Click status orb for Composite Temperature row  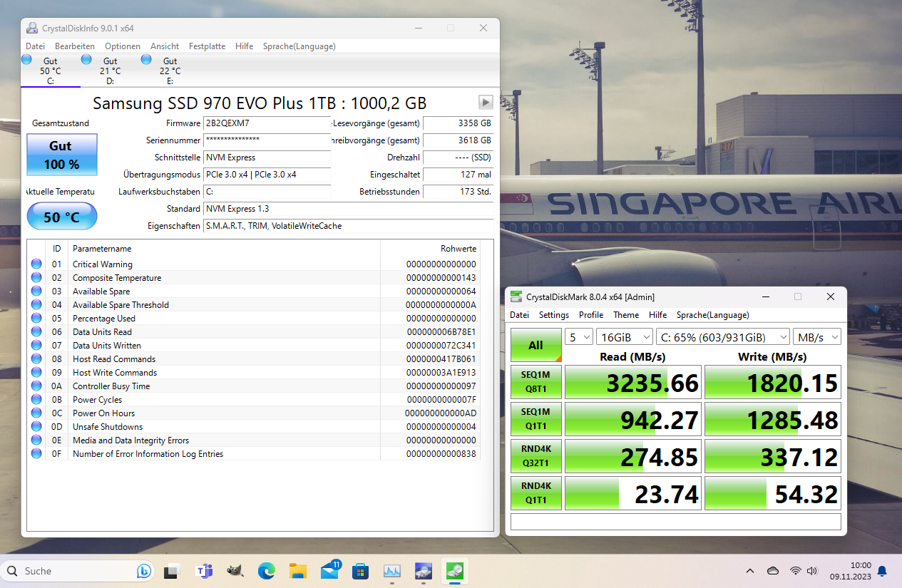(36, 278)
